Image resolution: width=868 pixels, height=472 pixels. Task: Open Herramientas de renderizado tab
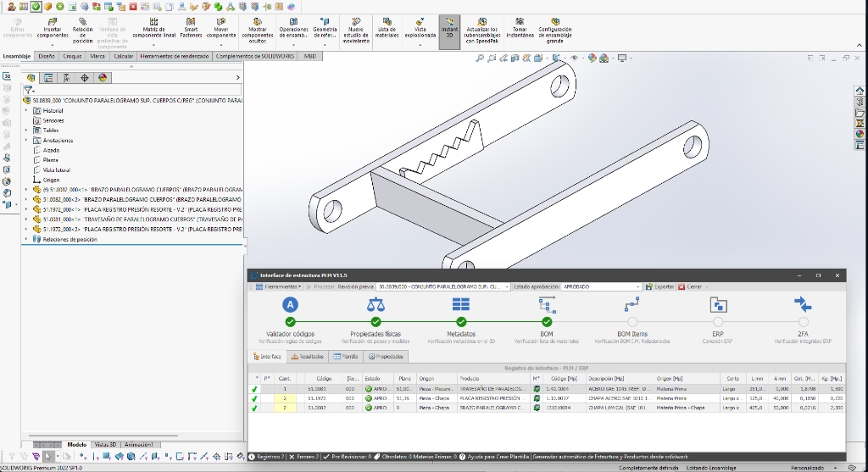pos(175,56)
